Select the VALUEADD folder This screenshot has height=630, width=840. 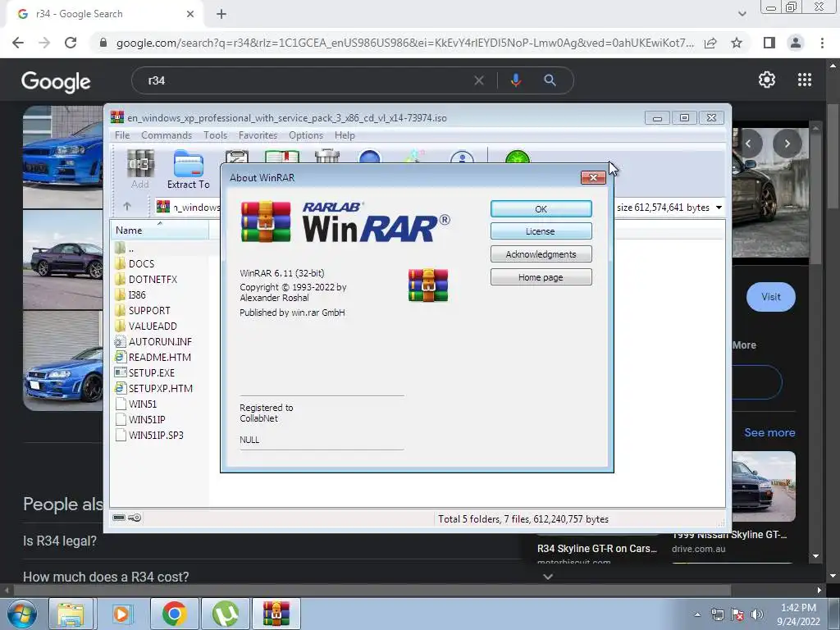pyautogui.click(x=153, y=326)
